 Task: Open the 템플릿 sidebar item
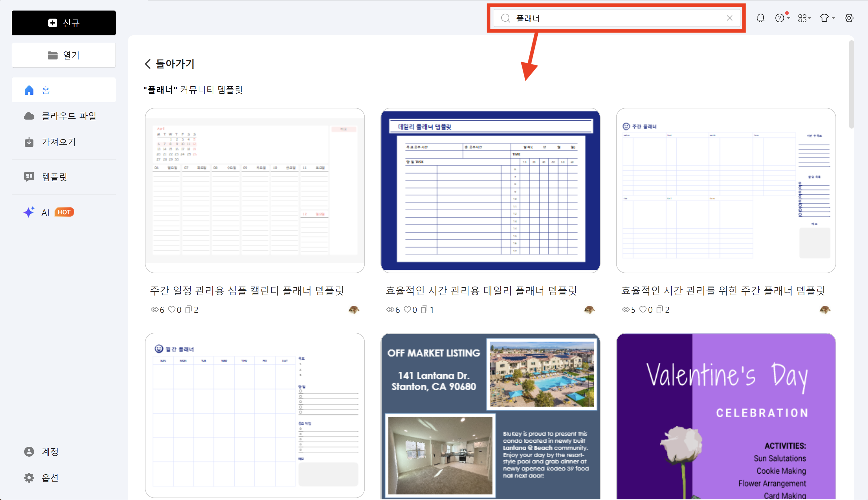coord(54,177)
